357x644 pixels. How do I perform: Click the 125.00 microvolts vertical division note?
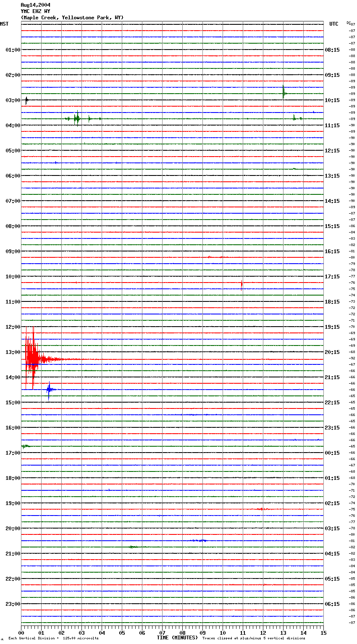[x=53, y=638]
